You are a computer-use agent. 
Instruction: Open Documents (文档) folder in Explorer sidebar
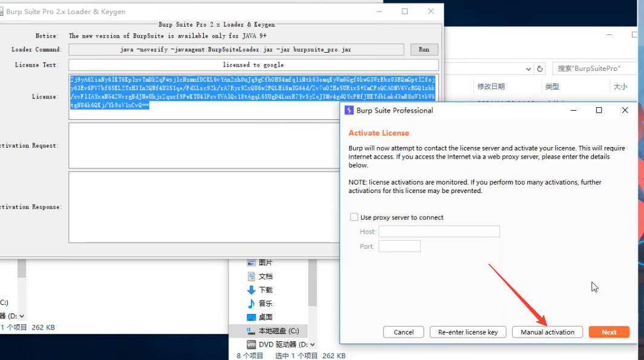[x=259, y=276]
